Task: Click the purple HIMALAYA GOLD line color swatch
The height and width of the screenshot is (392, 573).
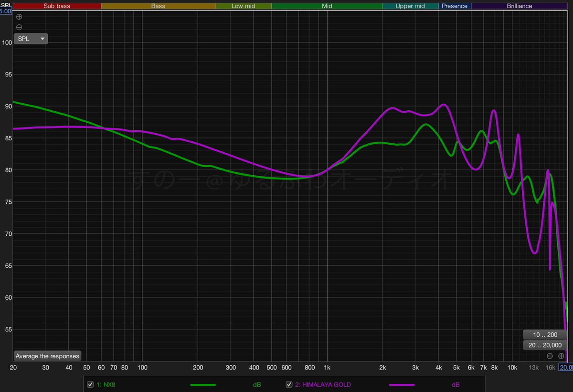Action: click(x=402, y=384)
